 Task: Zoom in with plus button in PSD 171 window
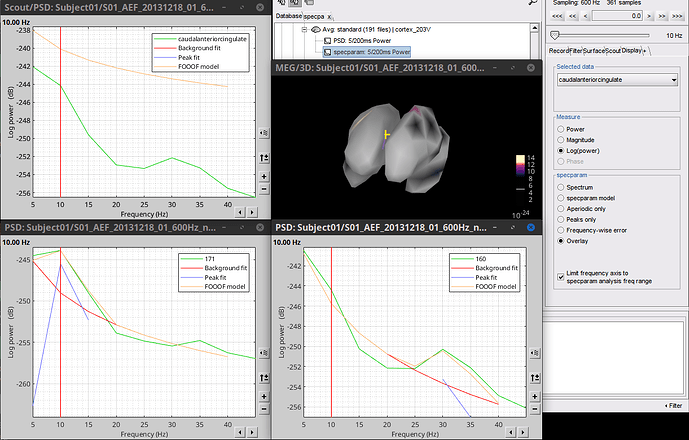pyautogui.click(x=264, y=396)
